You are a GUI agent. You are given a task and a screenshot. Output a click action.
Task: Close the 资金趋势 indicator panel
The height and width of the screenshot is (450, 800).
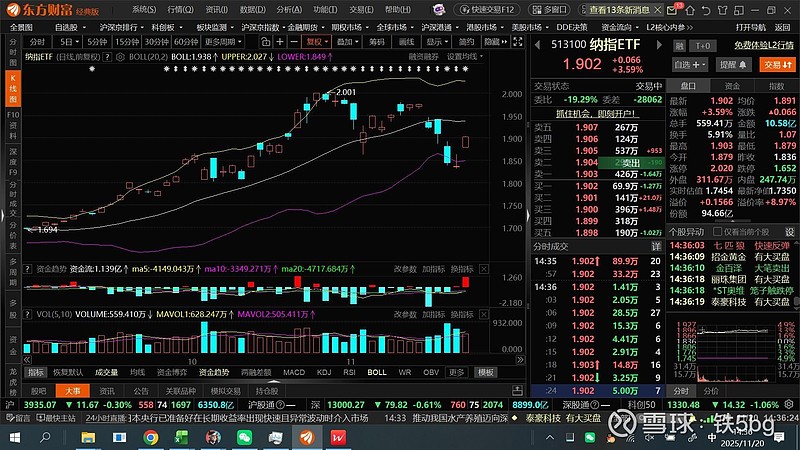click(484, 269)
